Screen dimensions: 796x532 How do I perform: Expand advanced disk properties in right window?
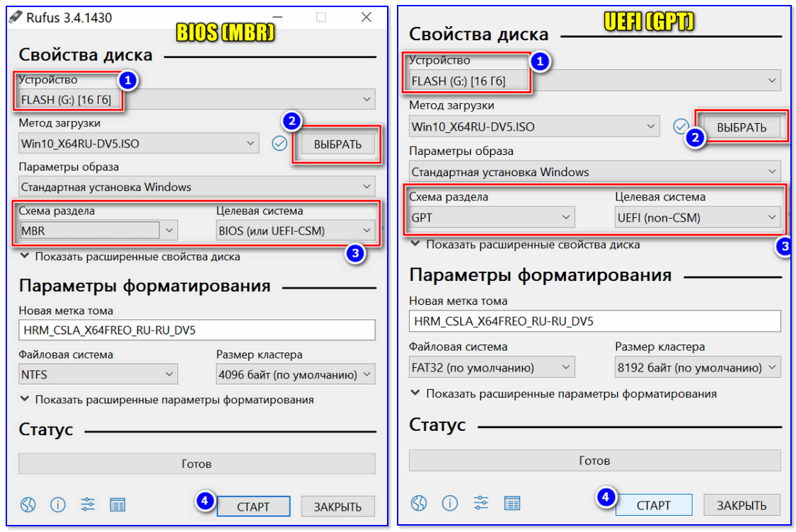(x=526, y=244)
